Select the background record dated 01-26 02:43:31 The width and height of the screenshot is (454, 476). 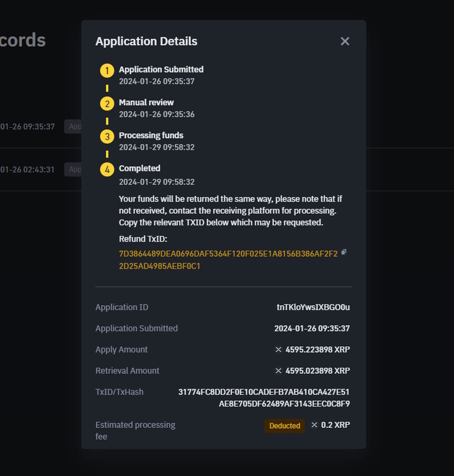[28, 170]
